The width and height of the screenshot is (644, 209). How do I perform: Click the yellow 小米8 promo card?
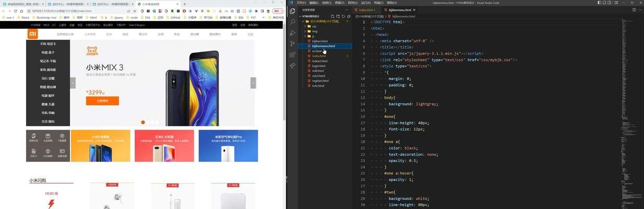click(100, 146)
